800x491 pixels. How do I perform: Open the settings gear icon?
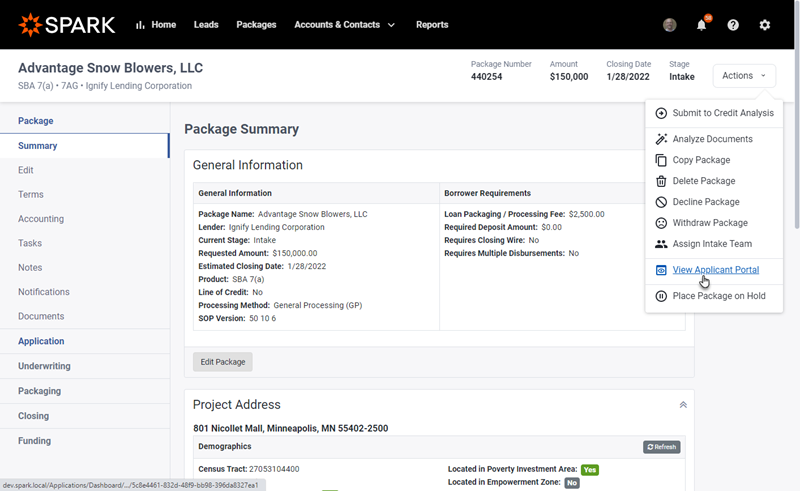pos(764,24)
